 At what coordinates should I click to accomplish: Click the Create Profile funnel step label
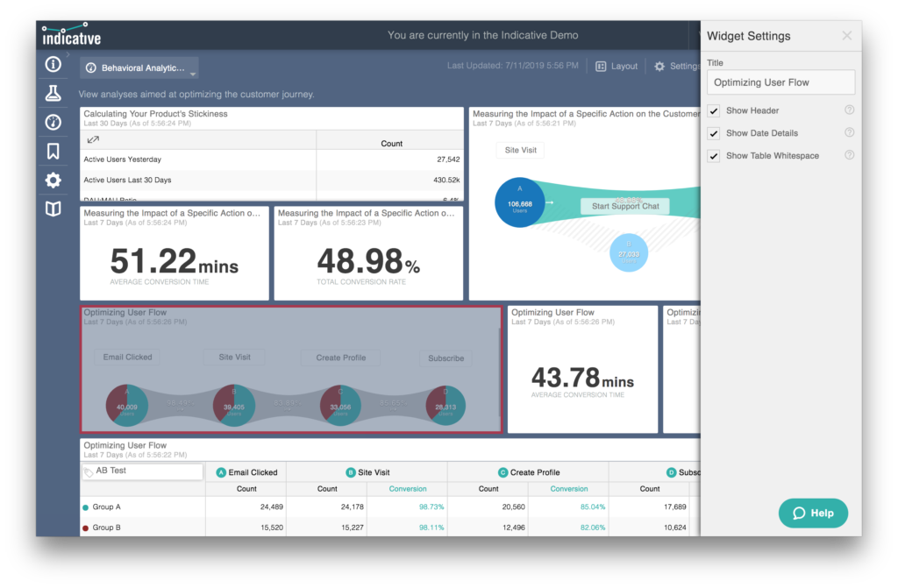341,358
